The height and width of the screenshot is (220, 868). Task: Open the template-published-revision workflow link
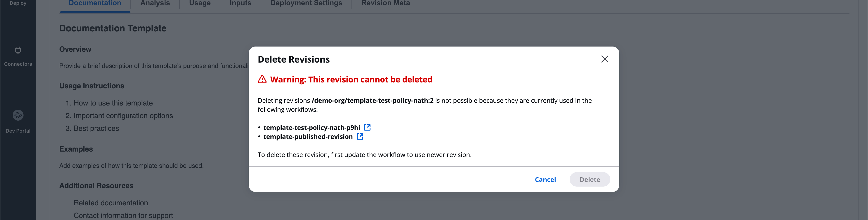(308, 136)
